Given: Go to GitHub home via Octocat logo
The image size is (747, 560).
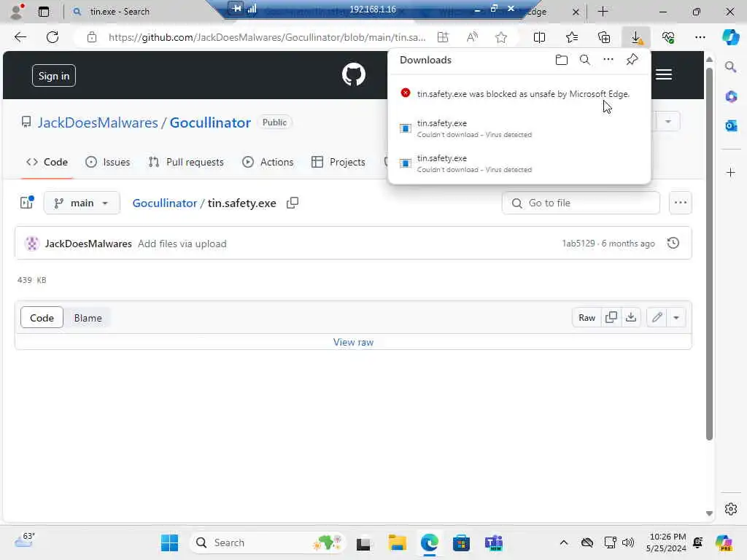Looking at the screenshot, I should pos(354,75).
